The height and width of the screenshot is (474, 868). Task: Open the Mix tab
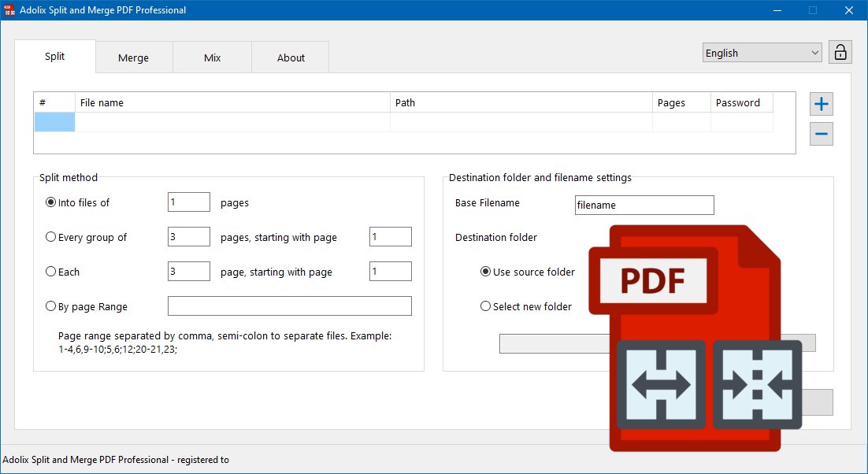[212, 57]
